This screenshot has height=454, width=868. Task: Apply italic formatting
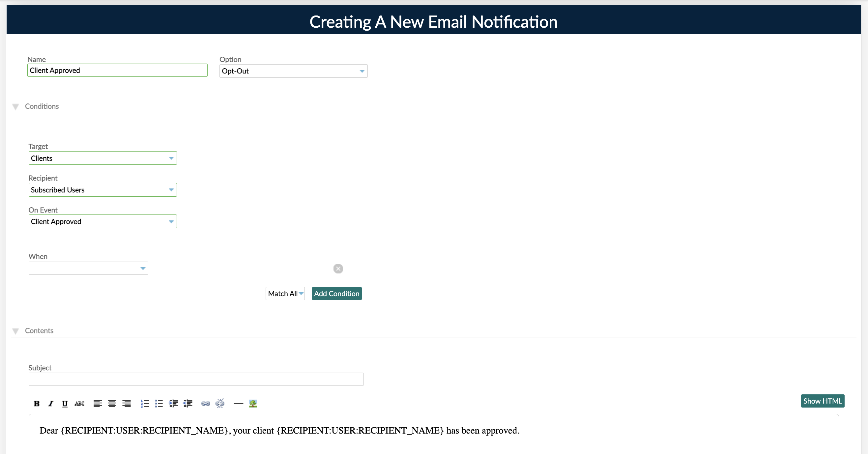50,404
